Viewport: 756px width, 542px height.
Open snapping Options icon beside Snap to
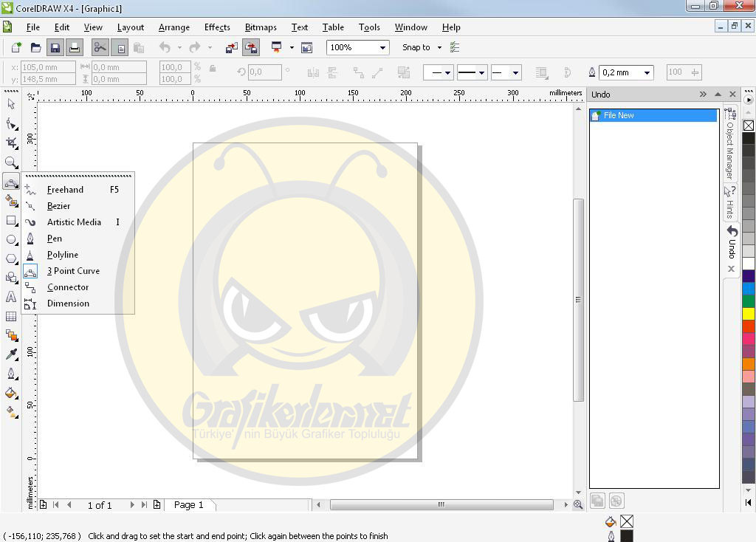point(455,47)
